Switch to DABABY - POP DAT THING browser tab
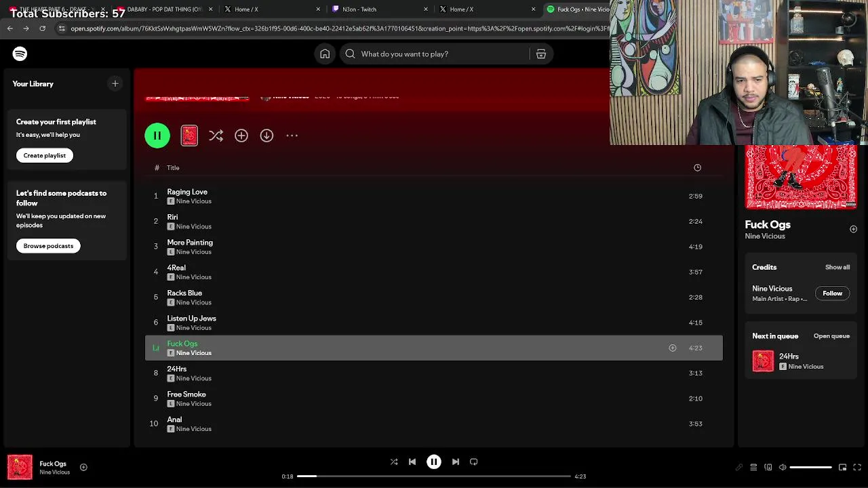 [x=165, y=9]
